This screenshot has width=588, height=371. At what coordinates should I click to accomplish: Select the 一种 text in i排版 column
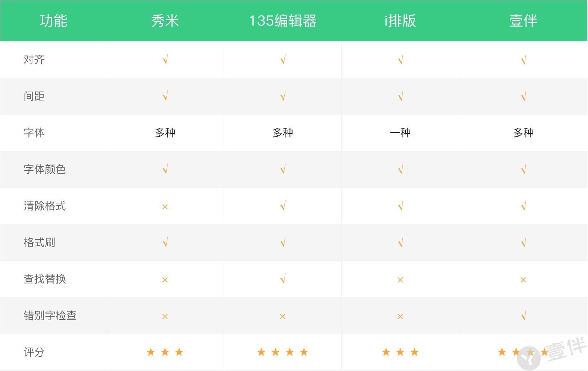tap(401, 133)
